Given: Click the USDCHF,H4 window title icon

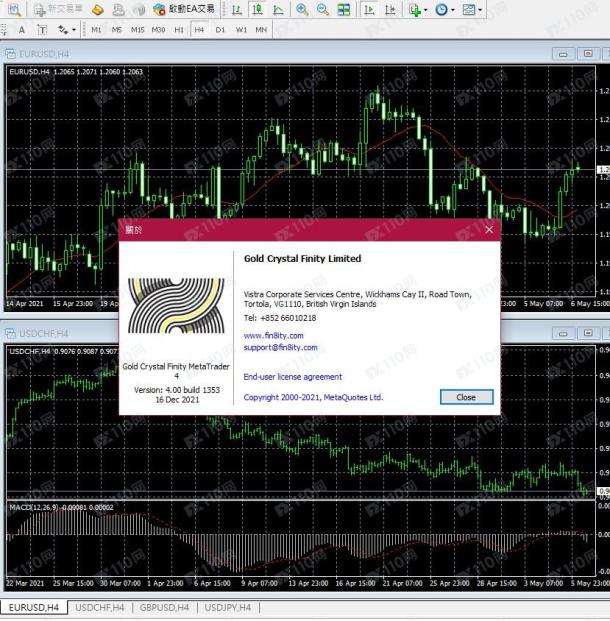Looking at the screenshot, I should (x=10, y=333).
